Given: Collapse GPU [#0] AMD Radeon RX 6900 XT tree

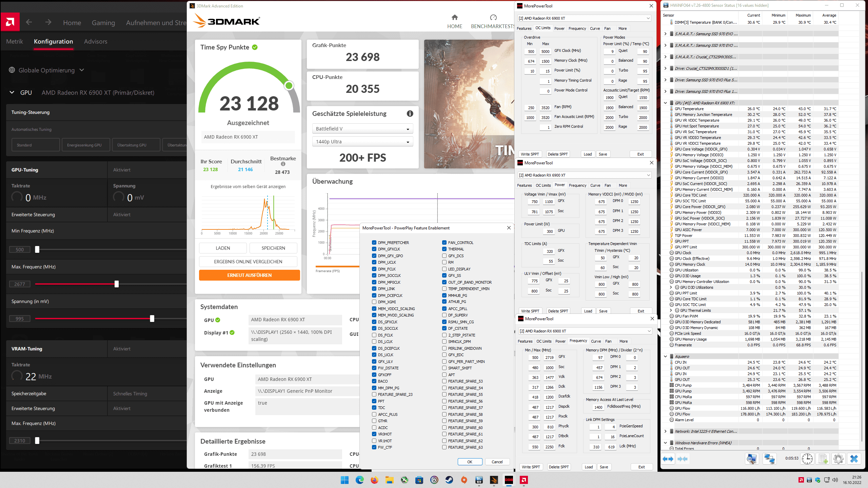Looking at the screenshot, I should pyautogui.click(x=665, y=103).
